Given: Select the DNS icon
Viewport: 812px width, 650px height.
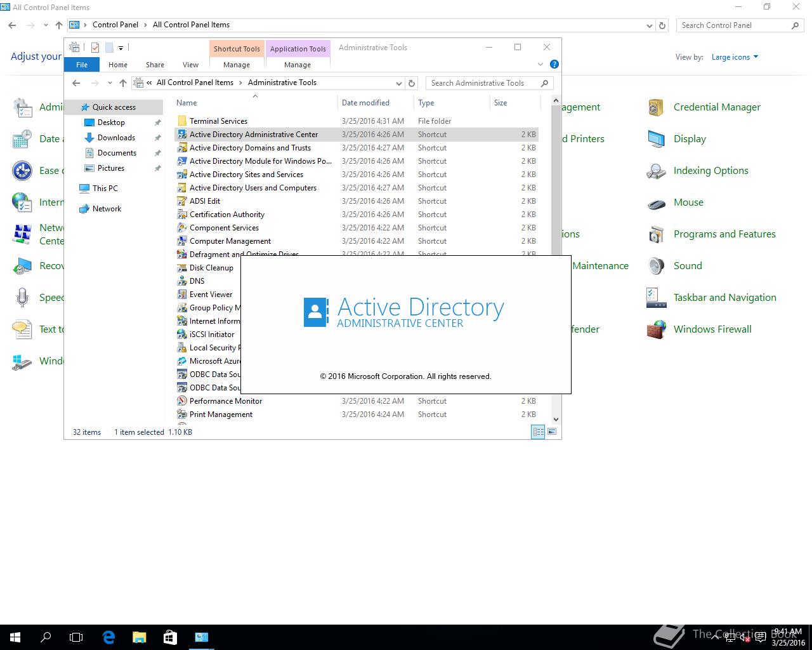Looking at the screenshot, I should point(182,281).
